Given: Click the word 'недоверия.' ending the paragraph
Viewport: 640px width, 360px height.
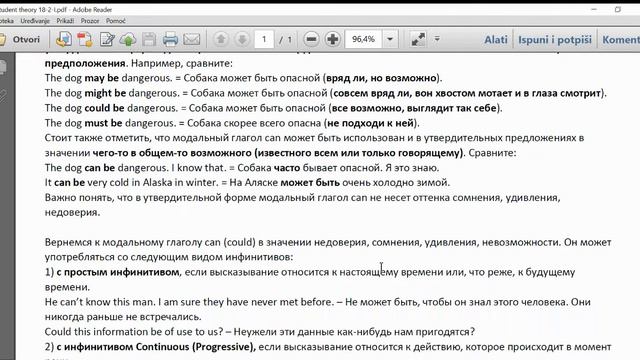Looking at the screenshot, I should coord(72,212).
